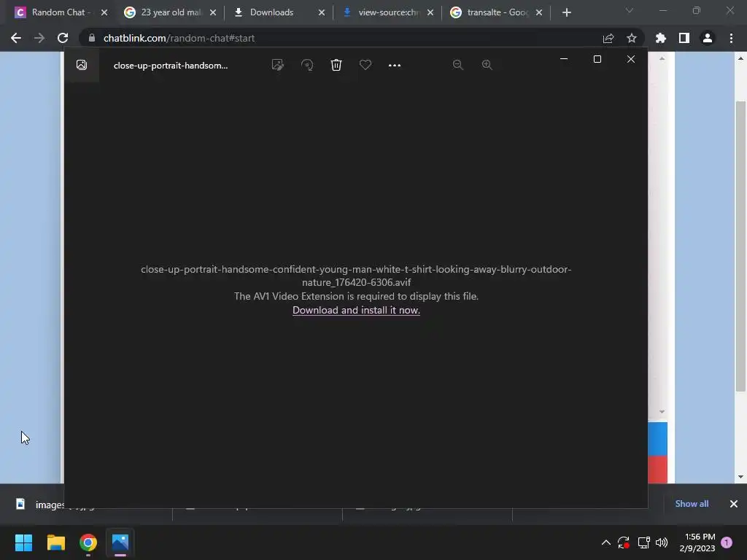Minimize the Photos viewer window
The height and width of the screenshot is (560, 747).
pyautogui.click(x=564, y=59)
